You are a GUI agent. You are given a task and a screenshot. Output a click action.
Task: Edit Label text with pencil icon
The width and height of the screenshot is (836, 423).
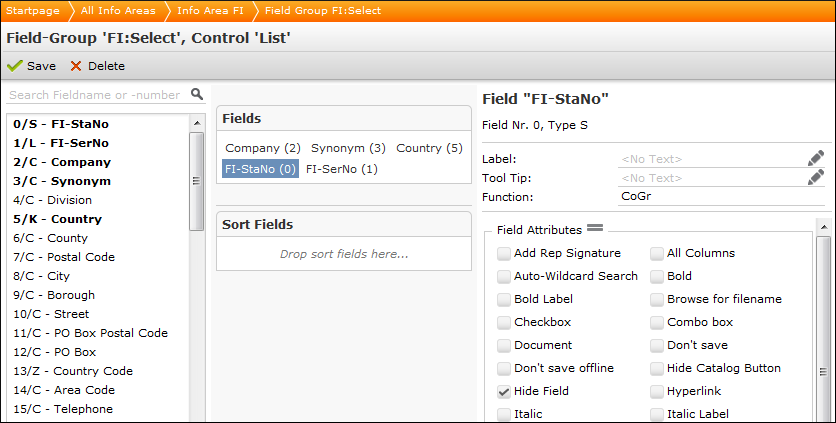tap(815, 158)
